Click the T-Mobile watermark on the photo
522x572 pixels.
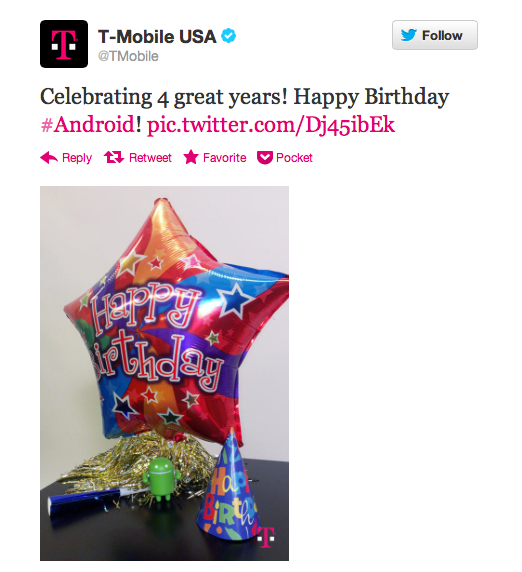click(x=266, y=537)
